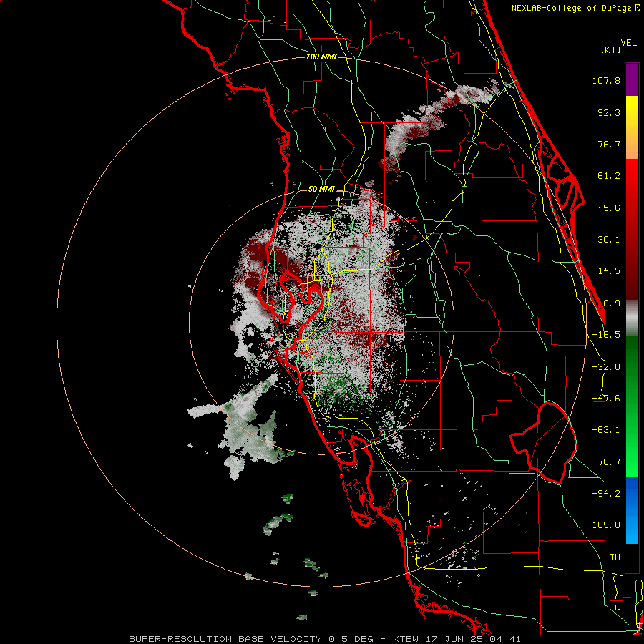
Task: Select the -32.0 velocity scale value
Action: click(x=606, y=367)
